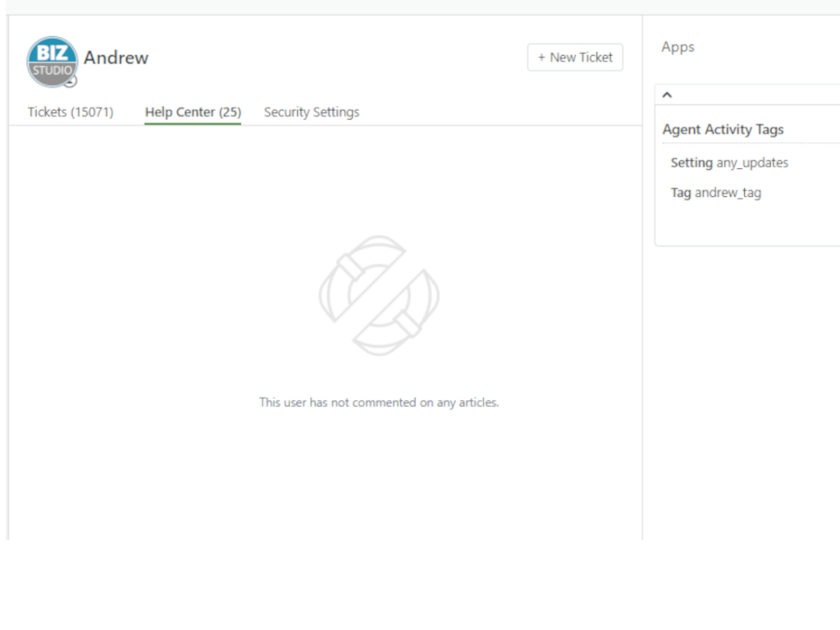Screen dimensions: 840x630
Task: Click the user name Andrew
Action: [x=116, y=57]
